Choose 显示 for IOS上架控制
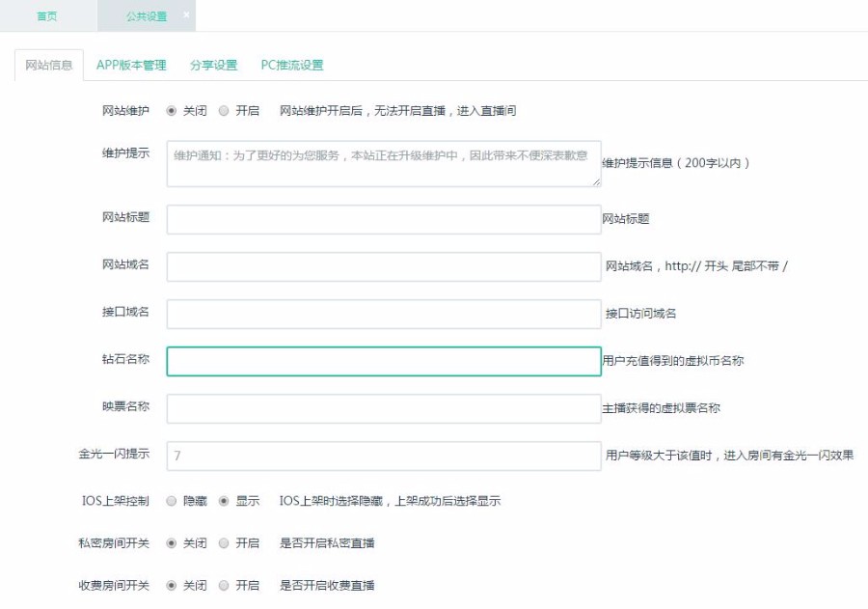This screenshot has width=868, height=609. click(x=225, y=501)
